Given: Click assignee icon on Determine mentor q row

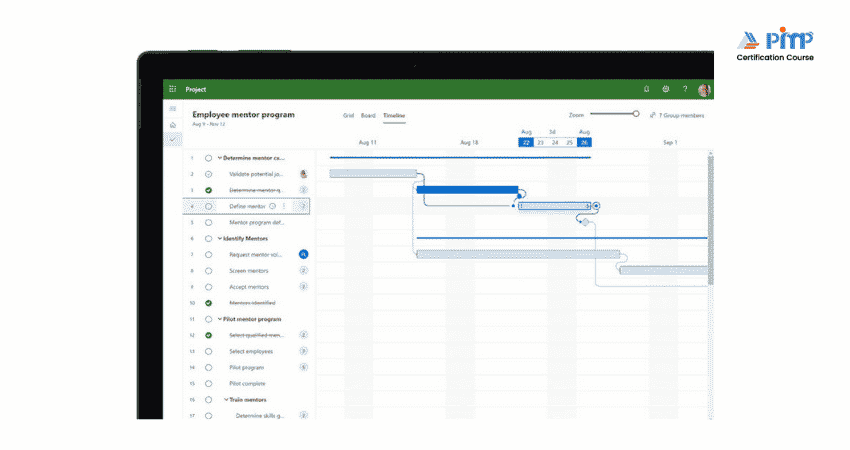Looking at the screenshot, I should point(304,190).
